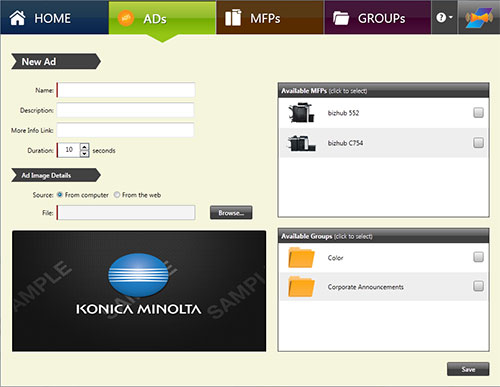Click the Color group folder icon
500x387 pixels.
[301, 257]
